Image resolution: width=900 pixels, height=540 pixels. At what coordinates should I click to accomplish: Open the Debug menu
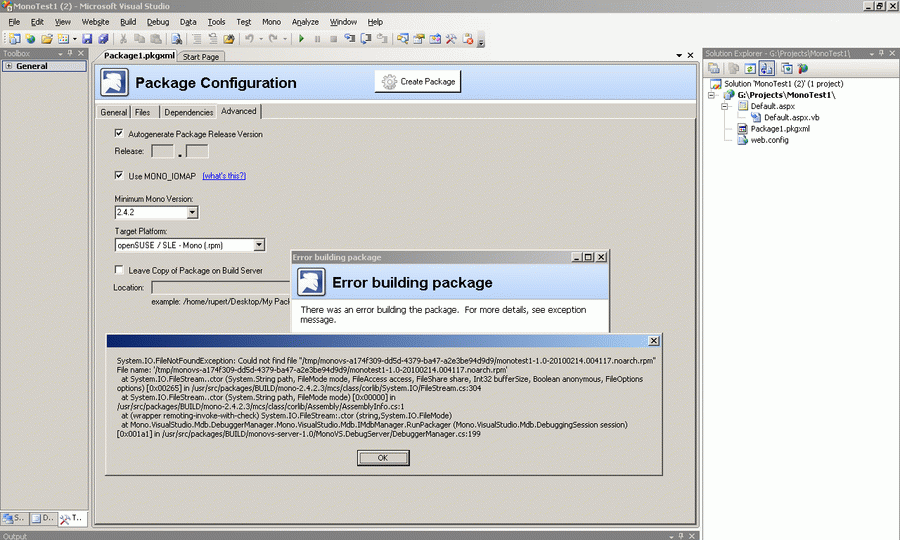pyautogui.click(x=158, y=22)
